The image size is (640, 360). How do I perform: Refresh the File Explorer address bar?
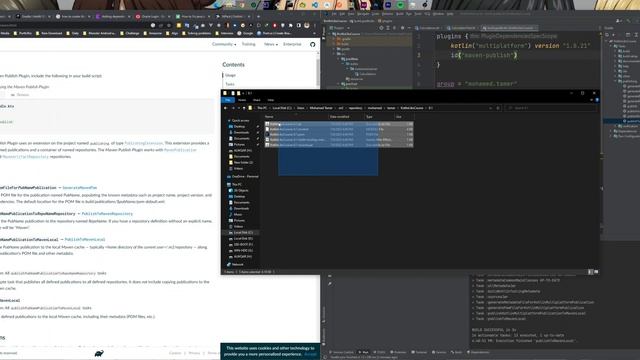pyautogui.click(x=498, y=108)
